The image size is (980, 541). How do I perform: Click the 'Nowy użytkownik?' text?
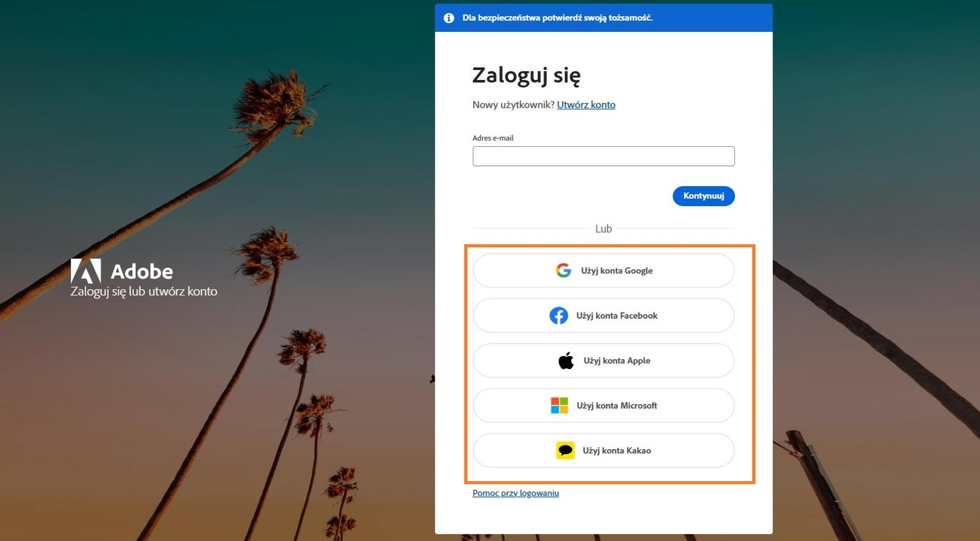click(x=513, y=105)
